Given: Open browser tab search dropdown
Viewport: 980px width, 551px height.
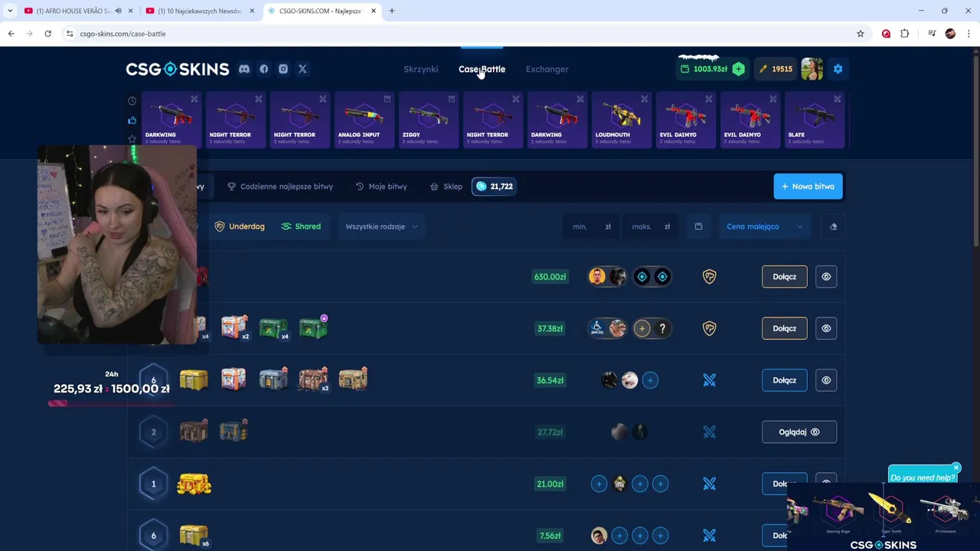Looking at the screenshot, I should point(10,11).
